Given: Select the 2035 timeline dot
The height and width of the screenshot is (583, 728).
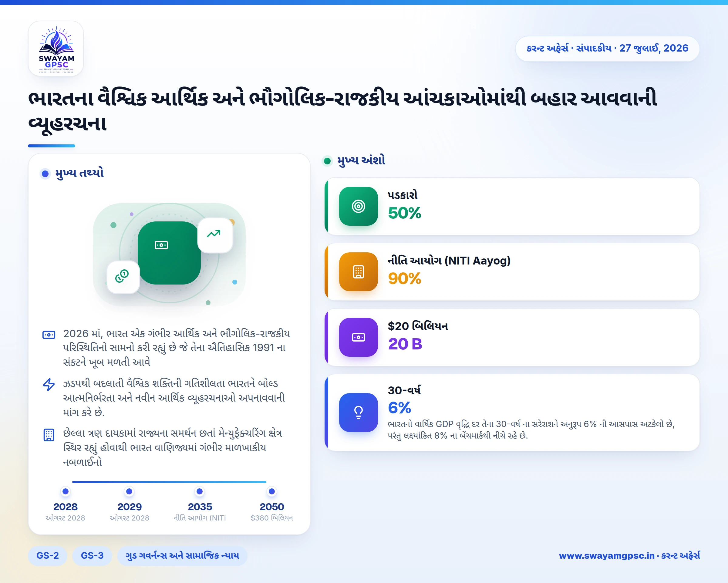Looking at the screenshot, I should click(200, 491).
